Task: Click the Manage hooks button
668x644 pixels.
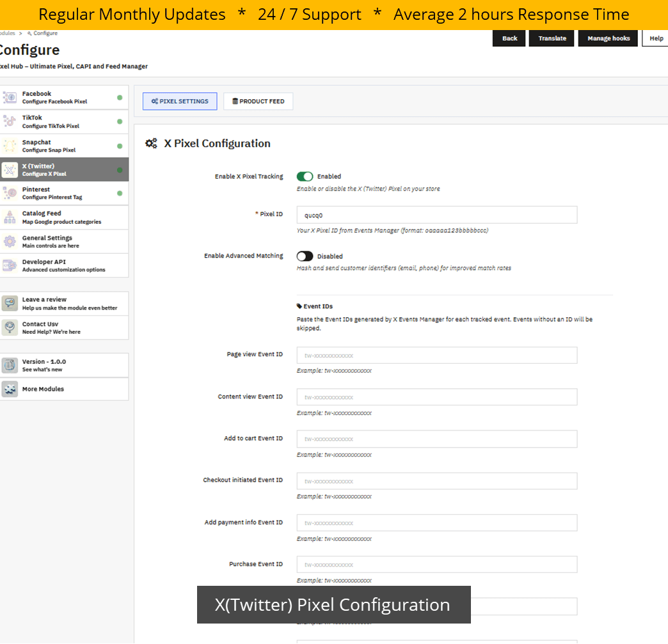Action: [608, 38]
